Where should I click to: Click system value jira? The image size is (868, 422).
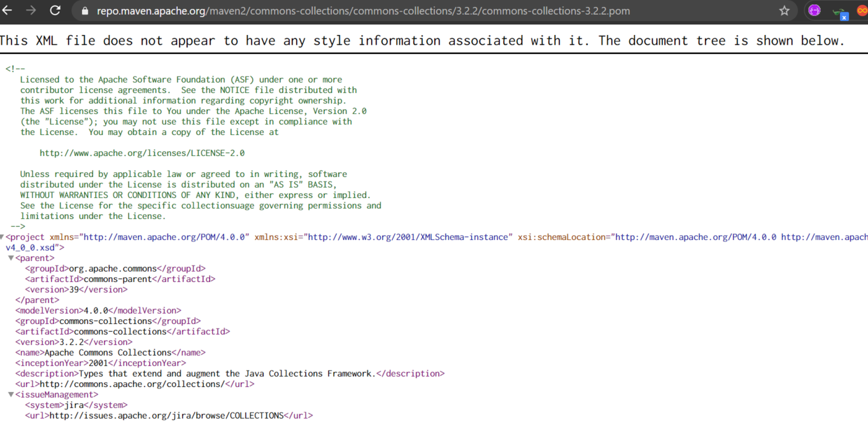click(73, 405)
